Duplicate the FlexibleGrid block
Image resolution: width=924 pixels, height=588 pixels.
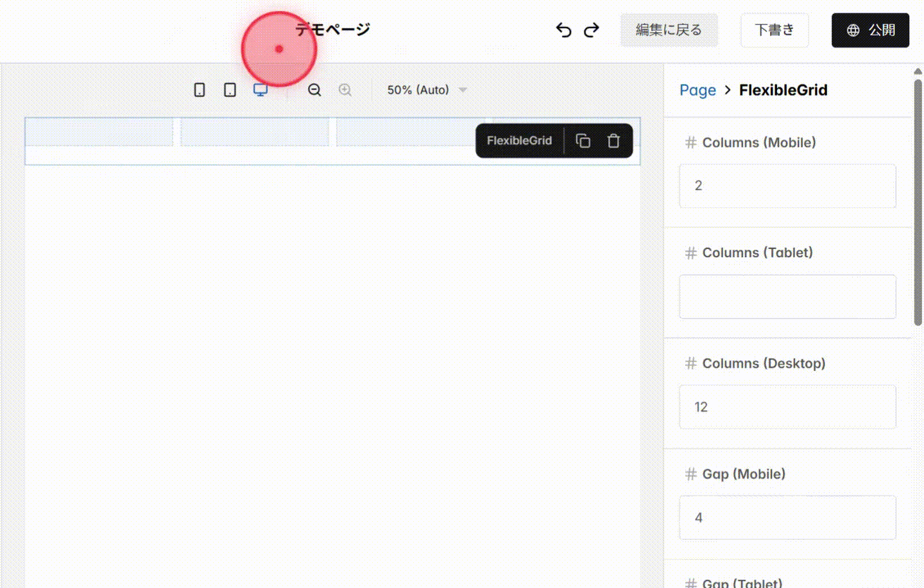(x=583, y=141)
